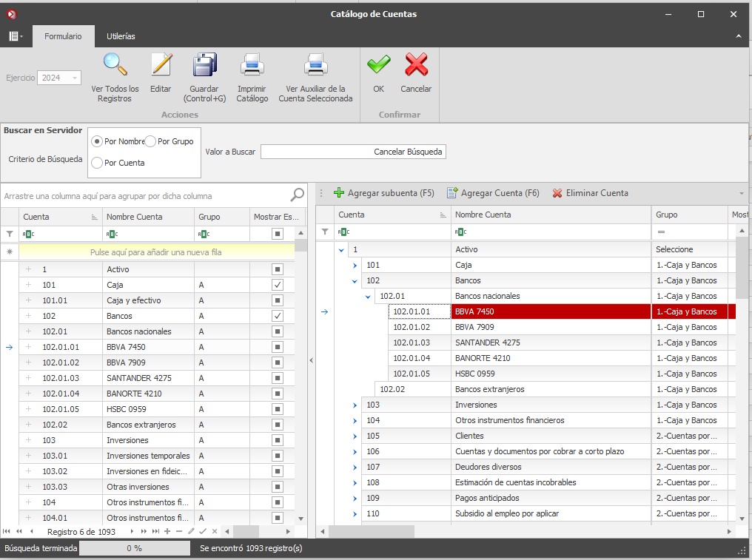The image size is (752, 560).
Task: Click Pulse aquí para añadir nueva fila
Action: tap(156, 252)
